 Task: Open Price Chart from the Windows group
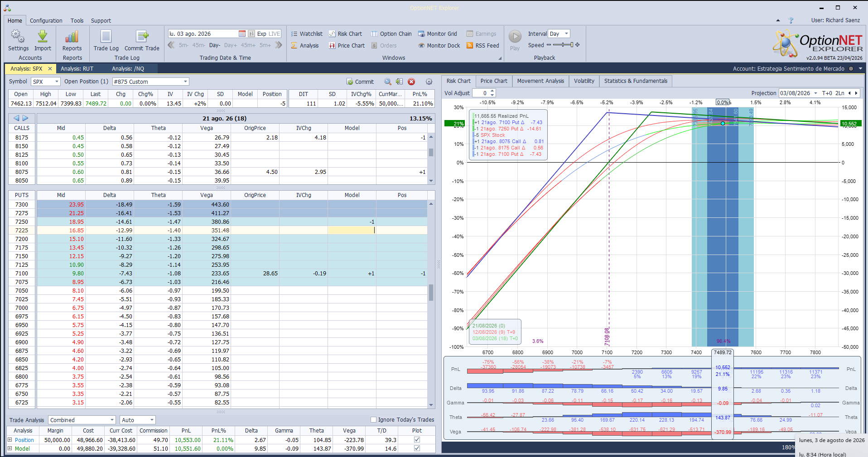(x=347, y=45)
